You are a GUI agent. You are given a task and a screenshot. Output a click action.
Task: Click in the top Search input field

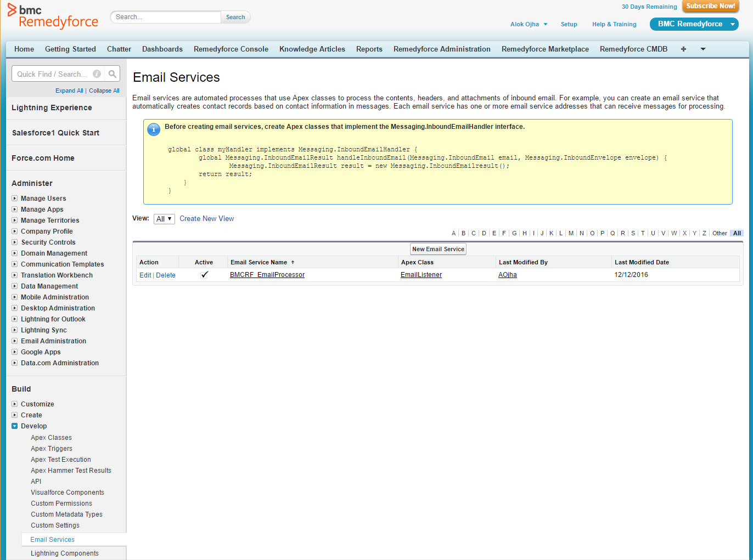point(166,17)
